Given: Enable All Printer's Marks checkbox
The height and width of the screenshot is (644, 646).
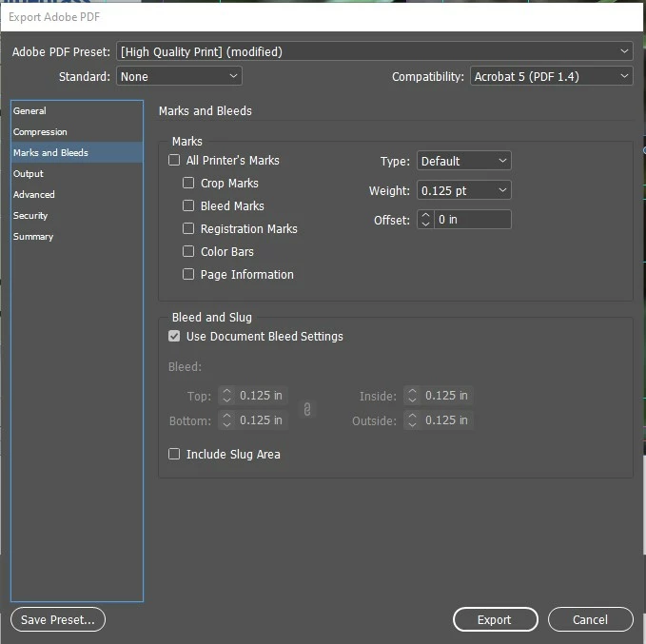Looking at the screenshot, I should (x=174, y=160).
